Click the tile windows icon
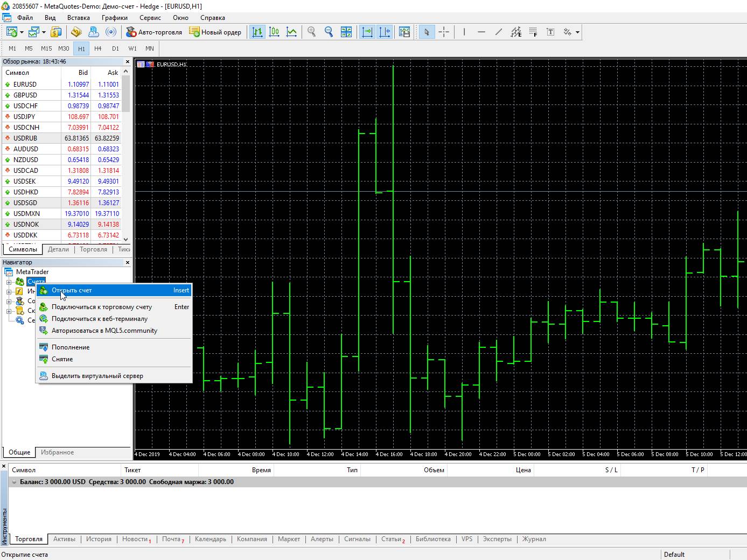The width and height of the screenshot is (747, 560). (x=346, y=32)
